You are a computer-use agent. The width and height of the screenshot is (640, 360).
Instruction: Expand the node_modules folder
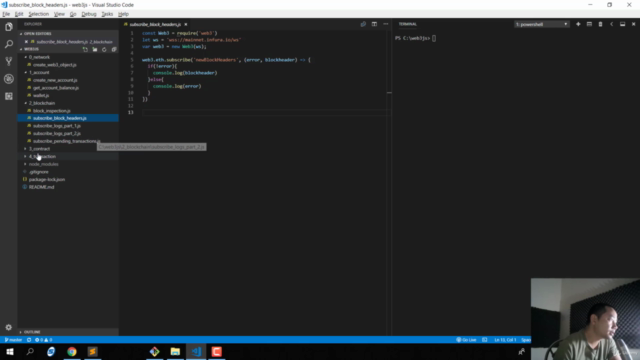[43, 164]
